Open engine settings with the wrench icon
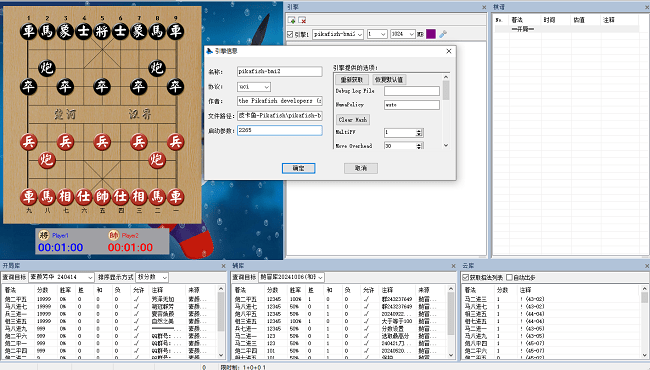This screenshot has width=650, height=370. (443, 34)
